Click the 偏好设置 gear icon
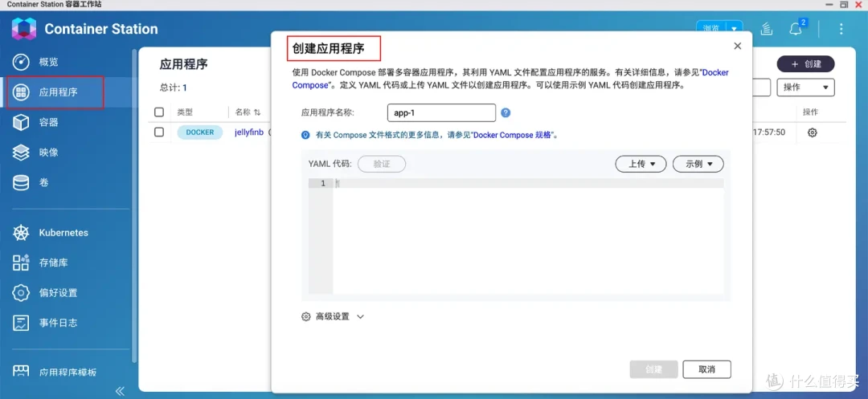The width and height of the screenshot is (868, 399). (x=21, y=293)
